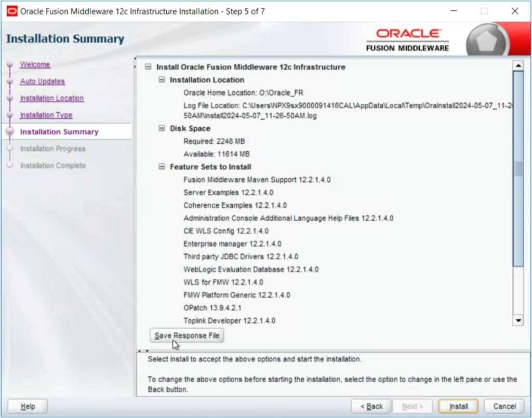Select the Oracle Home Location row
Screen dimensions: 532x418
[243, 93]
